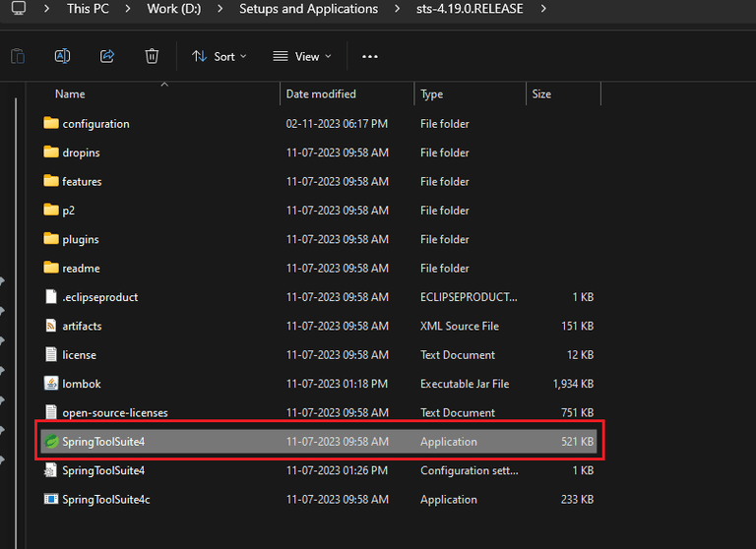Select the p2 folder name
Screen dimensions: 756x549
69,211
